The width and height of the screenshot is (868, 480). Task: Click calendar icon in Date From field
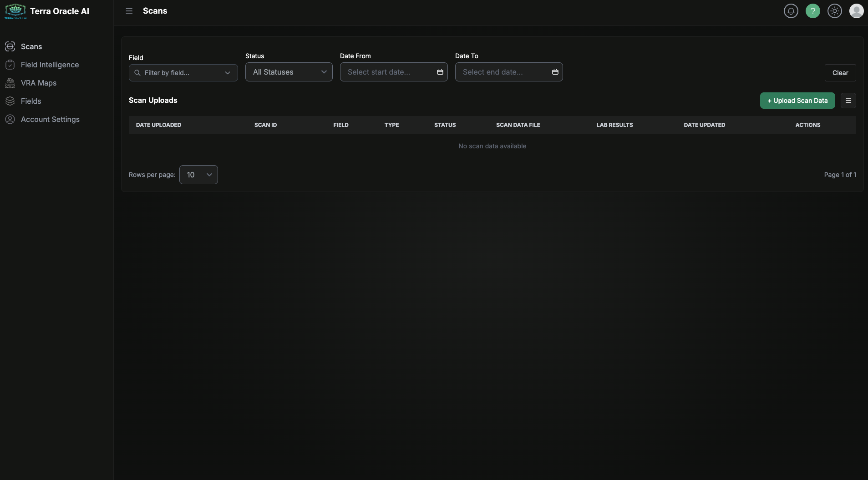(x=440, y=72)
